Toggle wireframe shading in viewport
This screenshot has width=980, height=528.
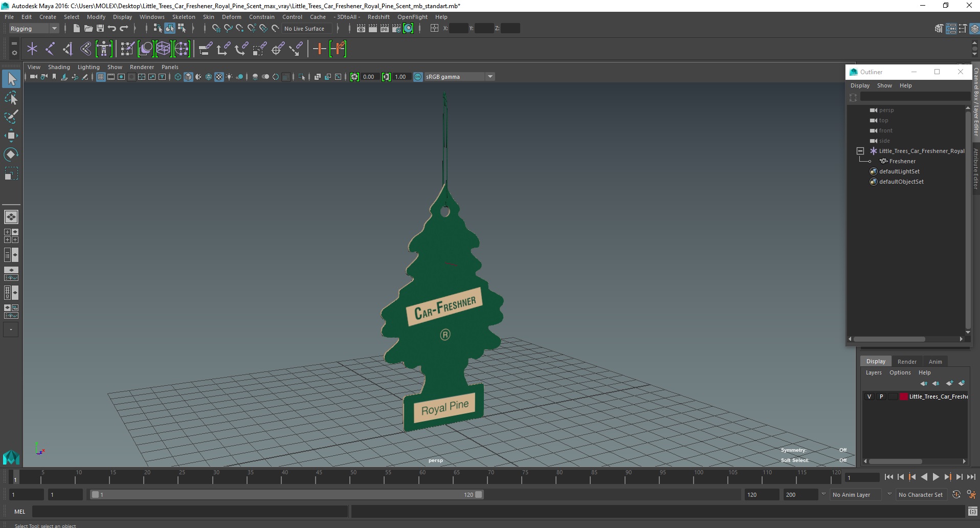point(178,77)
